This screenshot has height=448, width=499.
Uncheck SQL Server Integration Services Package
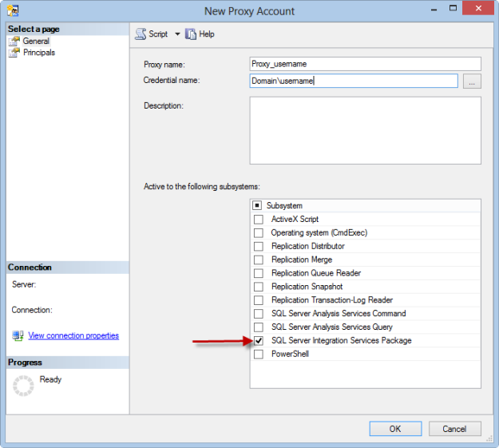259,341
